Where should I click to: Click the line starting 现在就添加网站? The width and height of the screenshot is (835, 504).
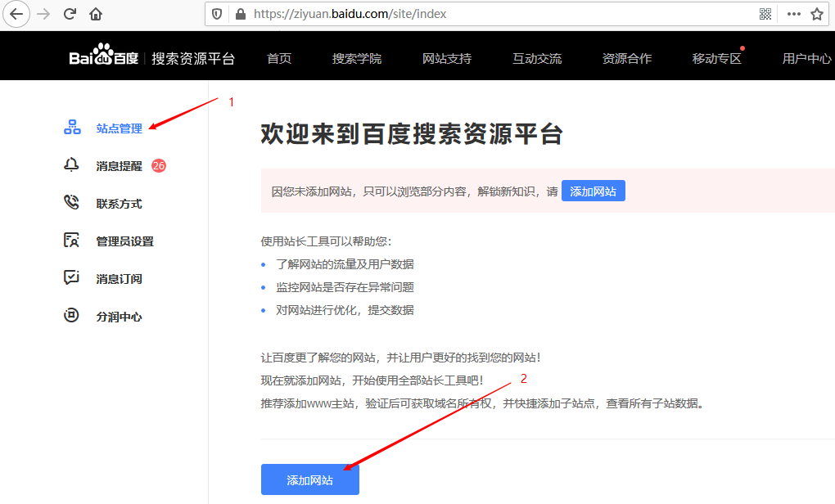372,380
